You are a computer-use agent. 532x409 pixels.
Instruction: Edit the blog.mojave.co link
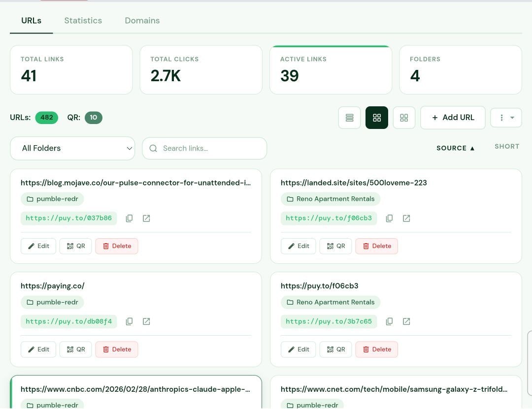click(38, 246)
